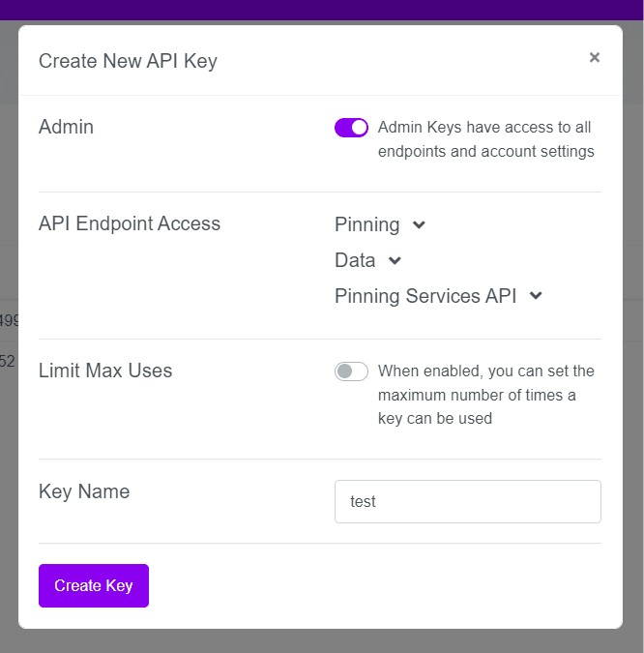Close the Create New API Key dialog
644x653 pixels.
pos(595,57)
